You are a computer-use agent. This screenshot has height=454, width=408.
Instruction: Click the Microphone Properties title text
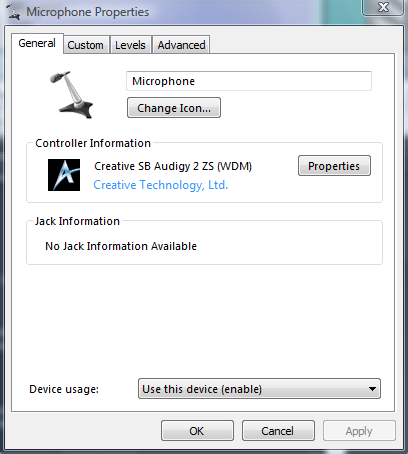[x=88, y=12]
